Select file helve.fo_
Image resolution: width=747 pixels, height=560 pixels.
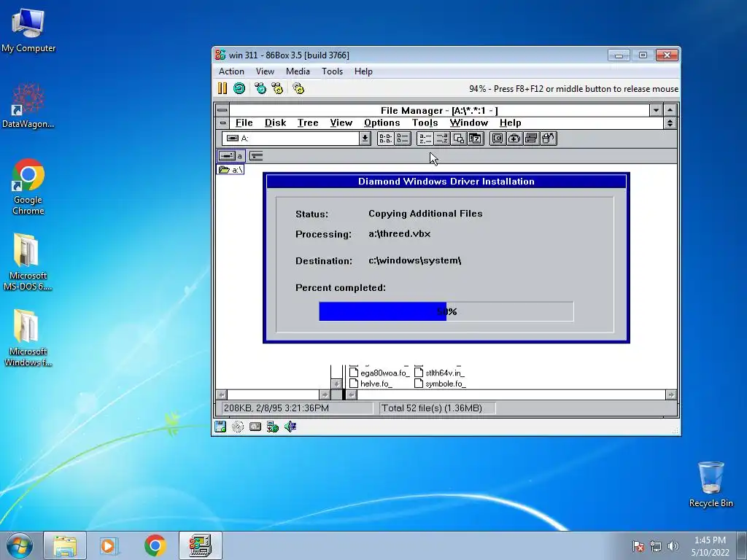371,384
